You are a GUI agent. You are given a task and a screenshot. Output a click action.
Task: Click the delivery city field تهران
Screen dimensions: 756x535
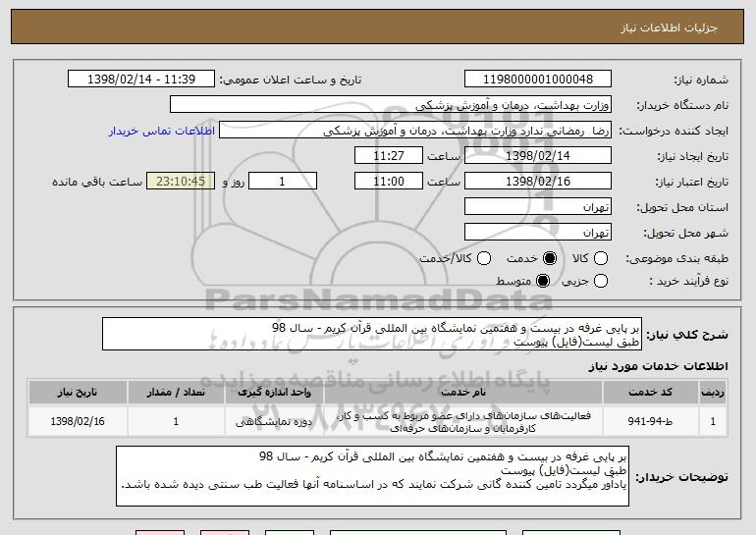click(538, 233)
